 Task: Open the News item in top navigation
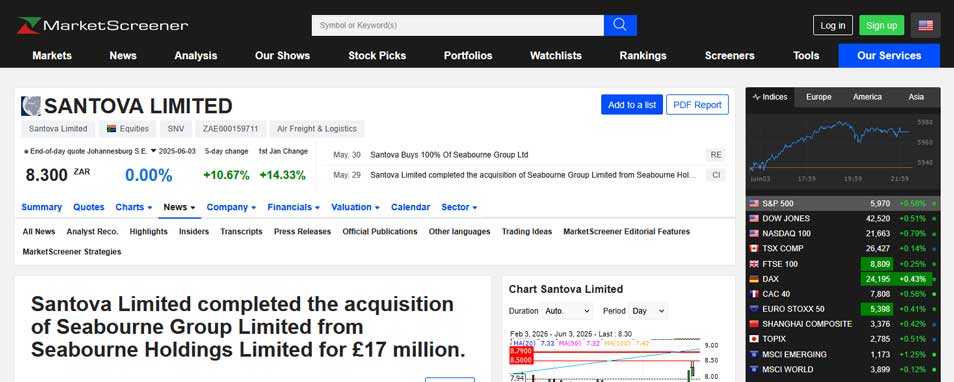pyautogui.click(x=123, y=55)
